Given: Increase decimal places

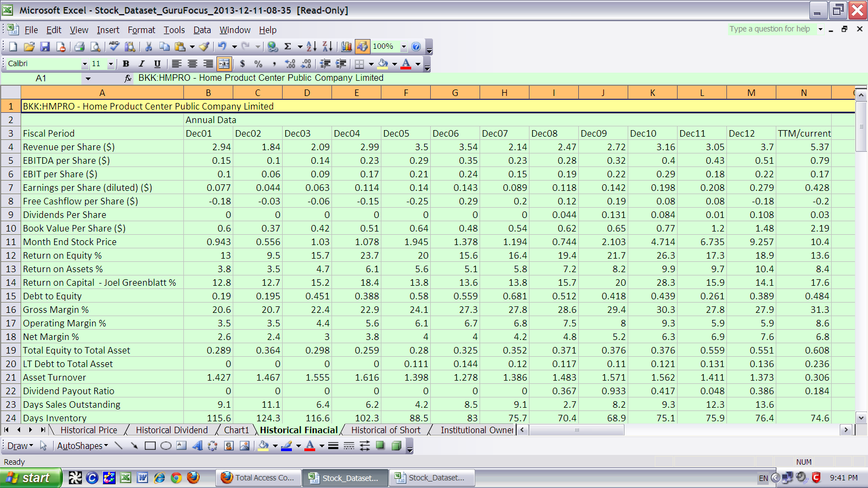Looking at the screenshot, I should point(290,64).
